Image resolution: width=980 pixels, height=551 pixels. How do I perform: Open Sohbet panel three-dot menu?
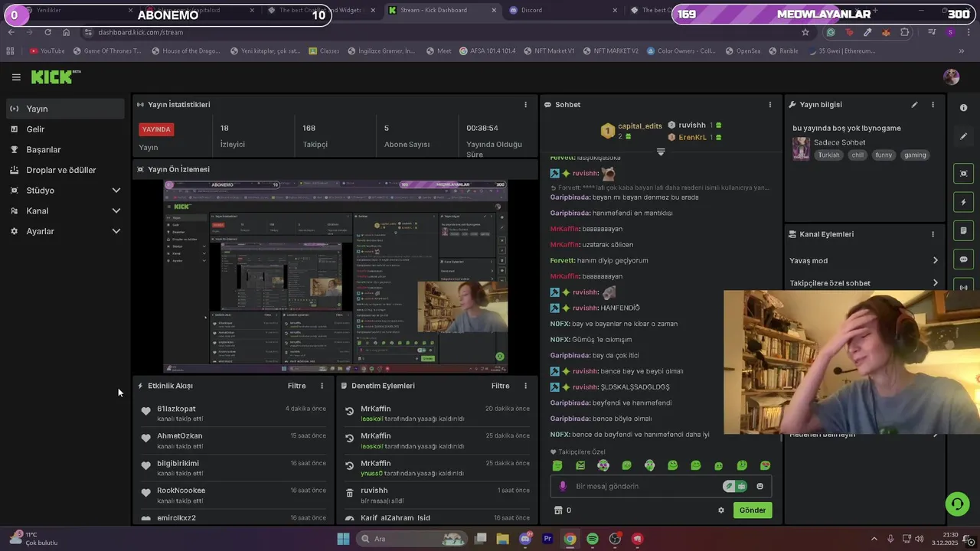770,105
